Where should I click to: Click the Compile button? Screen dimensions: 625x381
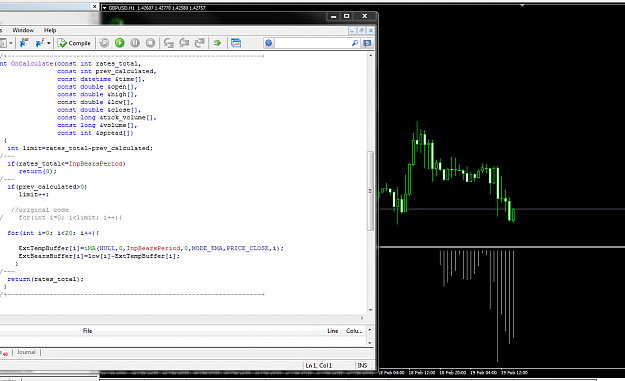click(x=74, y=43)
